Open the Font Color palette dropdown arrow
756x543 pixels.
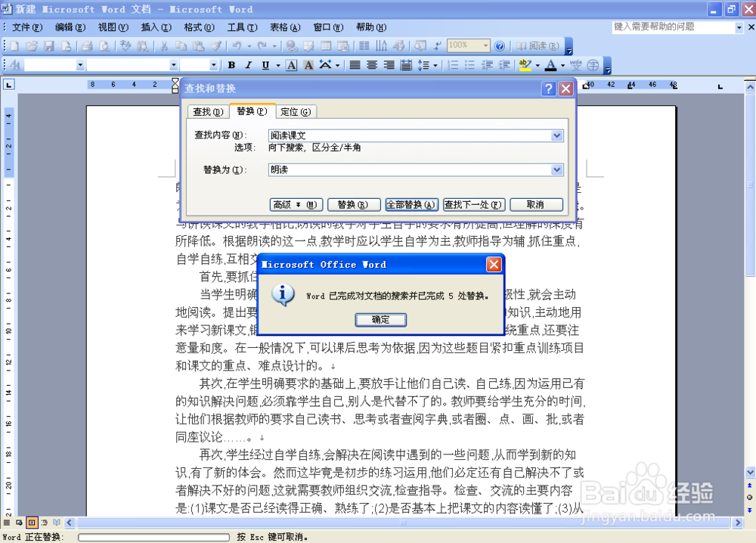(x=562, y=65)
